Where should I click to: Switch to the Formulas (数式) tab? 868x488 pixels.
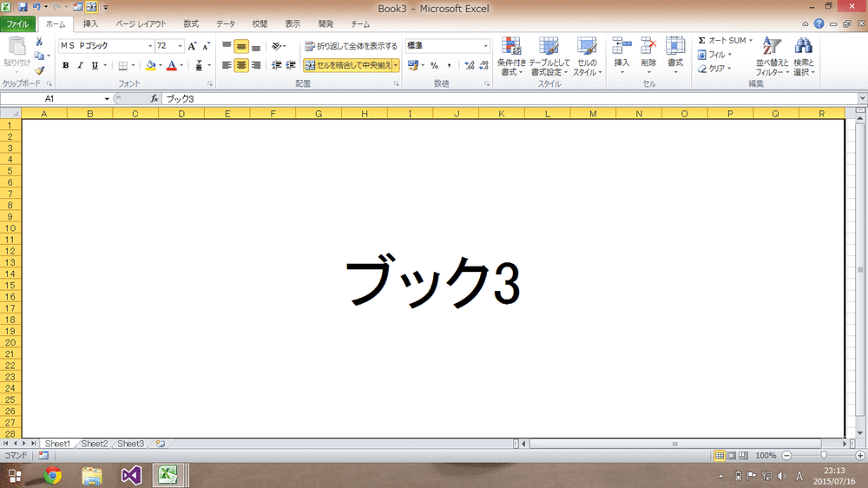191,23
